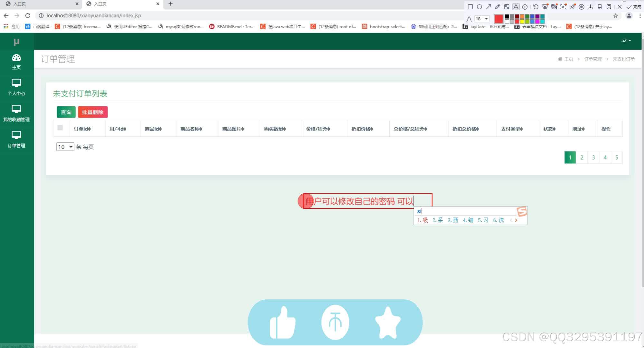Bookmark this page with the star icon
The image size is (644, 348).
point(616,15)
